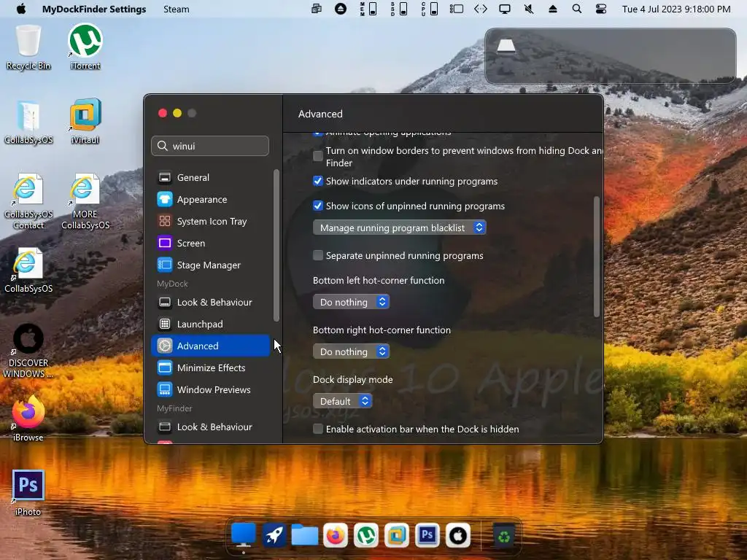Click the Advanced pane scrollbar

[x=597, y=257]
